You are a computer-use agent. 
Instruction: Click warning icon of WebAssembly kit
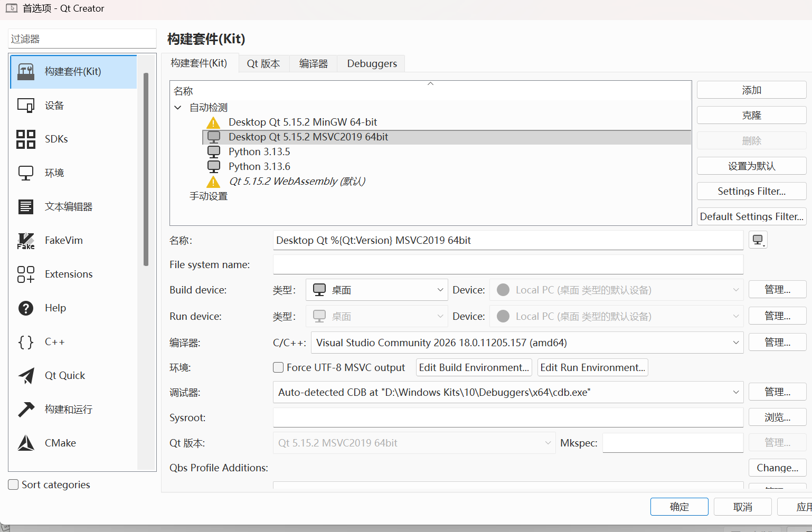click(x=213, y=182)
